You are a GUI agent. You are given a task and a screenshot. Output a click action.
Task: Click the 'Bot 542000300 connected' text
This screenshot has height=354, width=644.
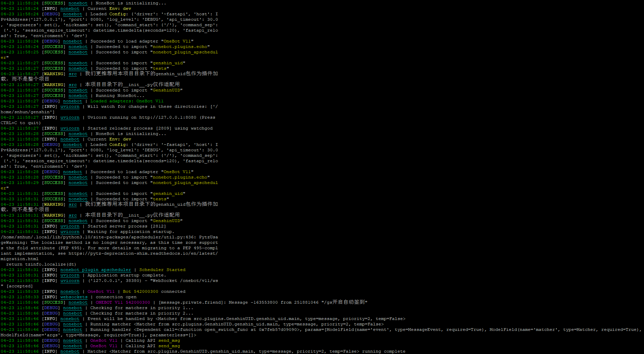(154, 291)
